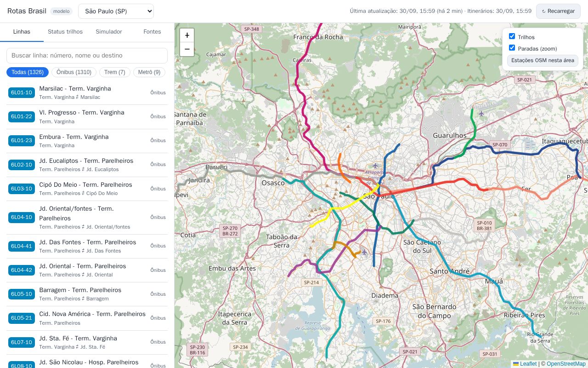Image resolution: width=588 pixels, height=368 pixels.
Task: Open the Status trilhos tab
Action: tap(65, 32)
